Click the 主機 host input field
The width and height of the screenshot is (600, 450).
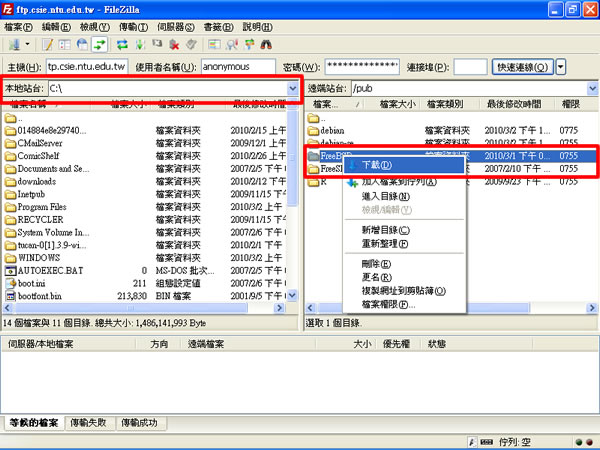87,67
